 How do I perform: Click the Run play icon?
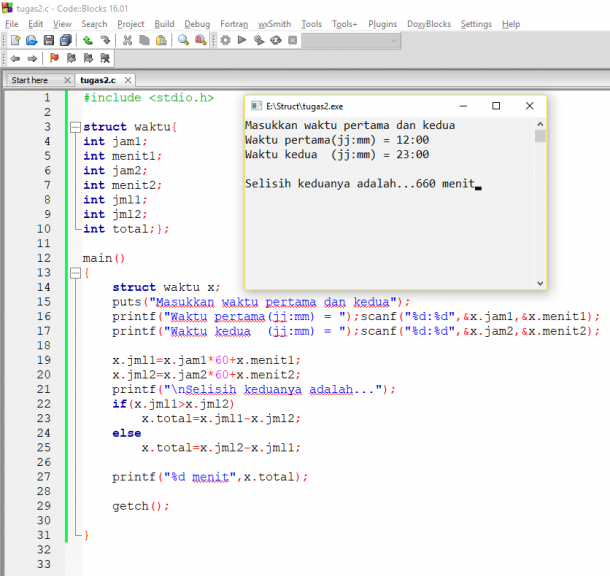(x=242, y=40)
